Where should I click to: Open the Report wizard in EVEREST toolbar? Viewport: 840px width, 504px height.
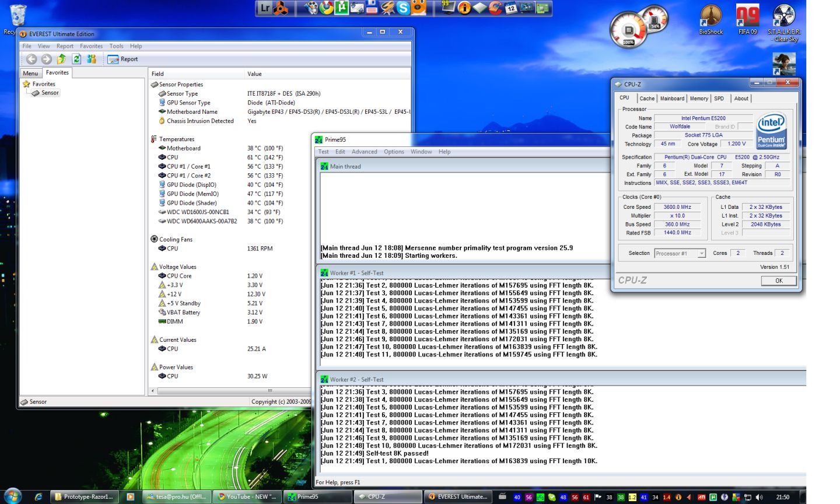(x=123, y=59)
